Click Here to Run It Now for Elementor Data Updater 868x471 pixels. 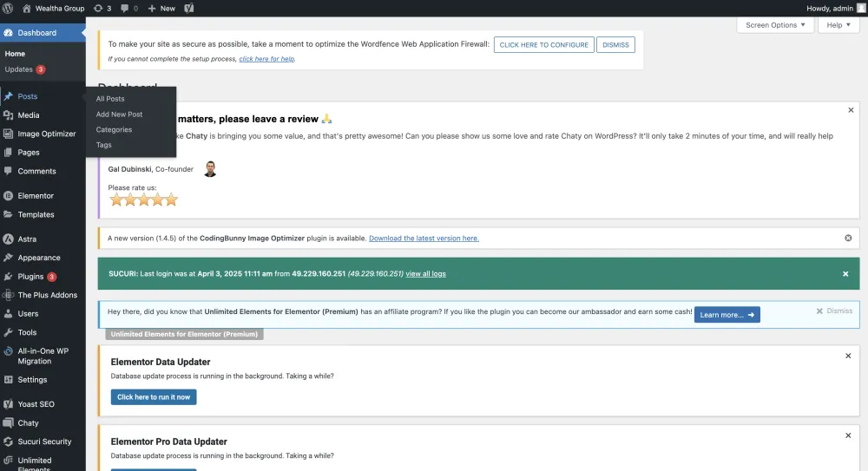pyautogui.click(x=154, y=396)
